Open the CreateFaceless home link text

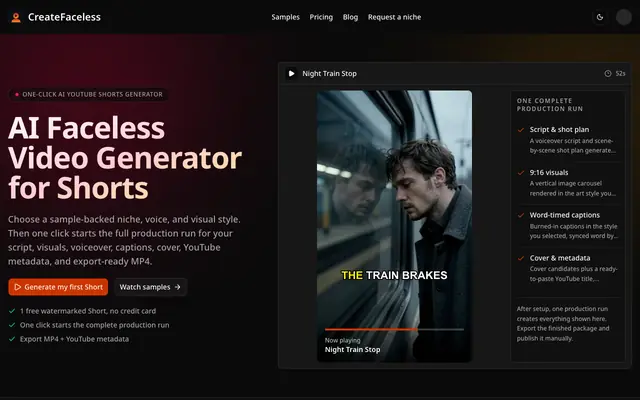click(64, 17)
